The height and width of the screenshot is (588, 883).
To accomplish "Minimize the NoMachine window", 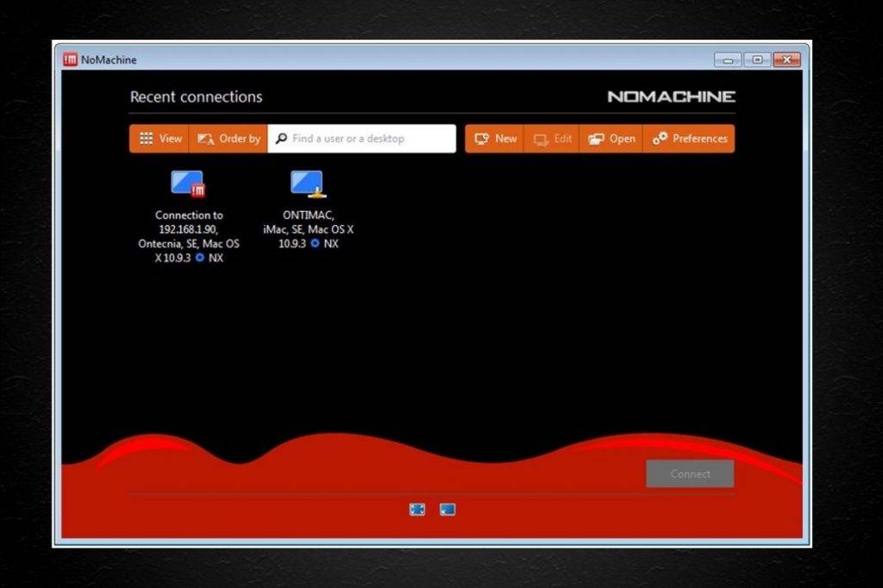I will point(728,59).
